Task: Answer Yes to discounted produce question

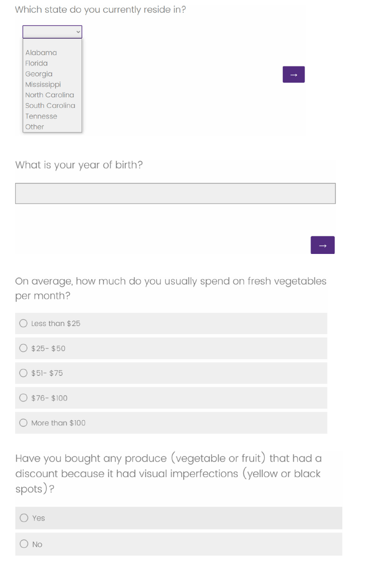Action: tap(24, 517)
